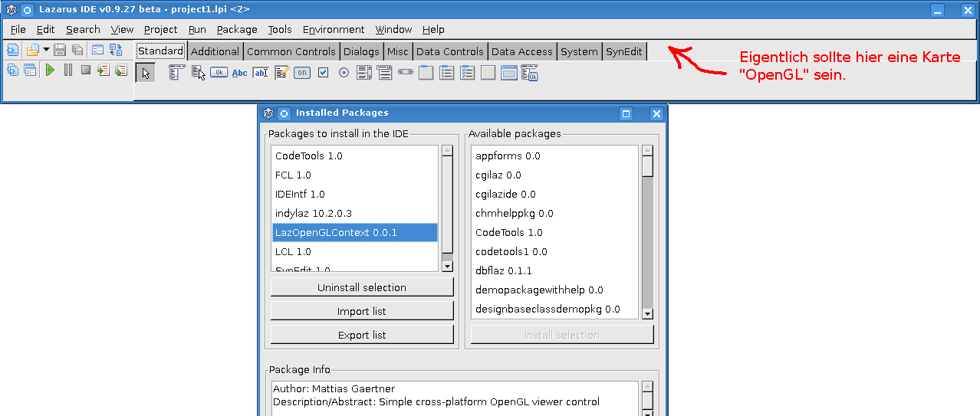Open the Package menu
This screenshot has width=980, height=416.
237,29
